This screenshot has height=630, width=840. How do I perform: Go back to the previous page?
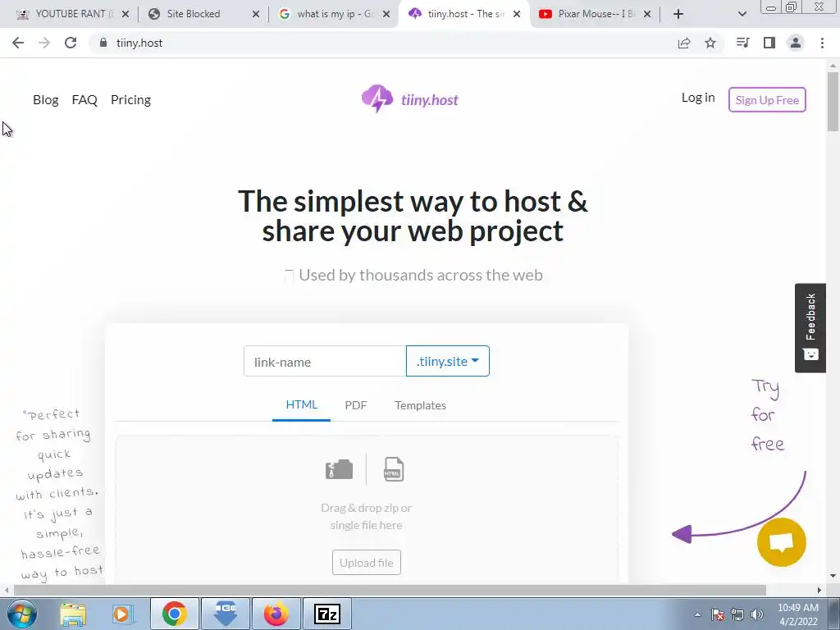[x=18, y=43]
